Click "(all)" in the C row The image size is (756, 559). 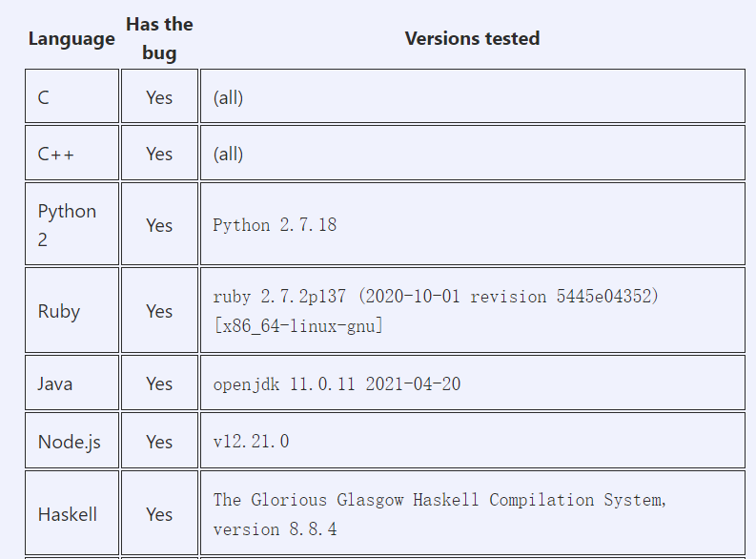coord(229,97)
